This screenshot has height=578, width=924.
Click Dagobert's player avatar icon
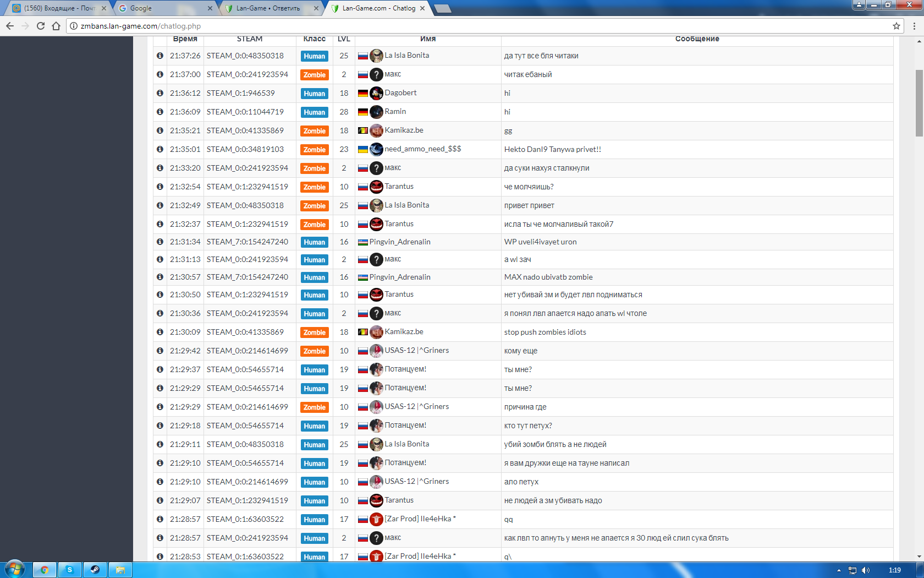click(x=376, y=93)
